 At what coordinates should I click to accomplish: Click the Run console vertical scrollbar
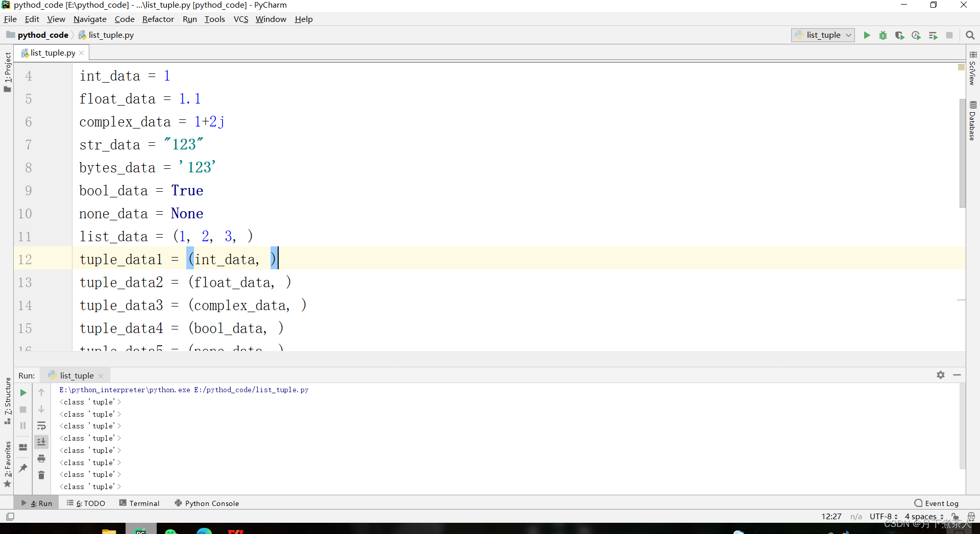(x=962, y=427)
